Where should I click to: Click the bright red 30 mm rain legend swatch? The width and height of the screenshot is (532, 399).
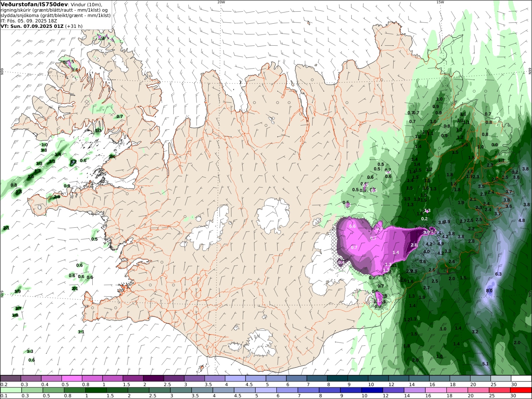521,390
